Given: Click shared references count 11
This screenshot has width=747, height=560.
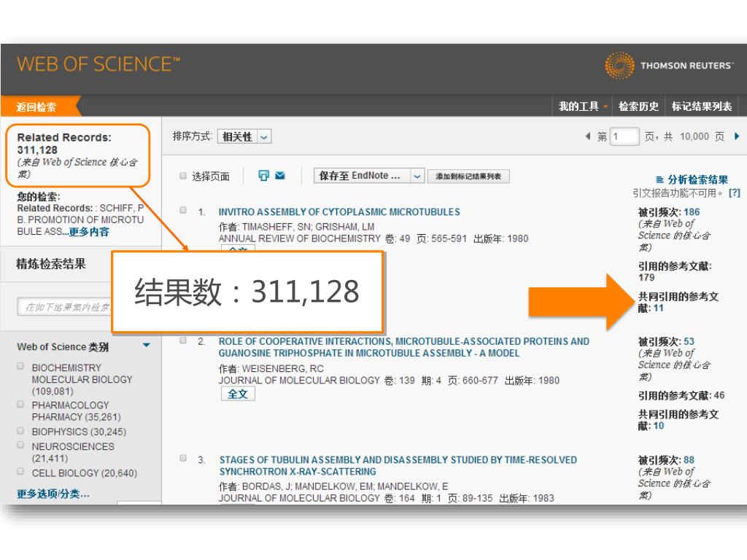Looking at the screenshot, I should 659,308.
